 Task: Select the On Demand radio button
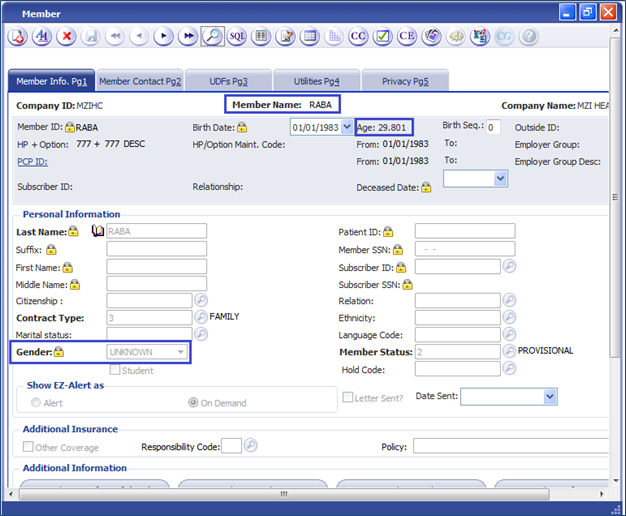pos(193,402)
